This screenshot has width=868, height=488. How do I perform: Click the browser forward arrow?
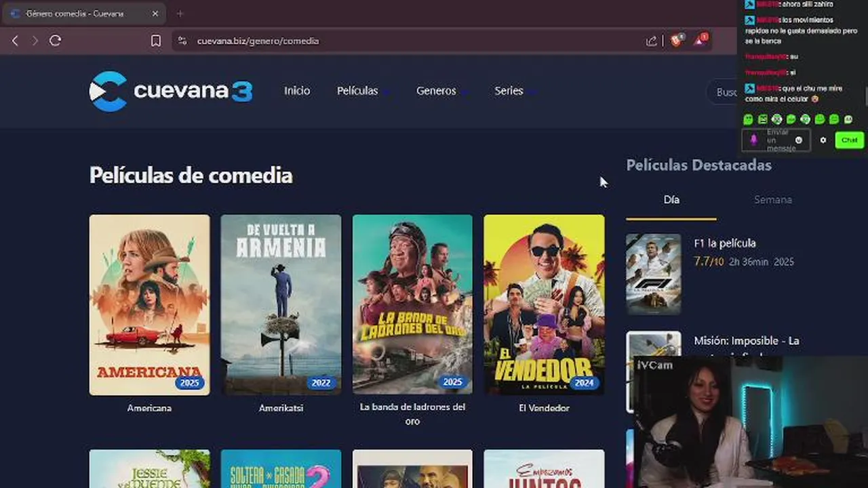(35, 41)
